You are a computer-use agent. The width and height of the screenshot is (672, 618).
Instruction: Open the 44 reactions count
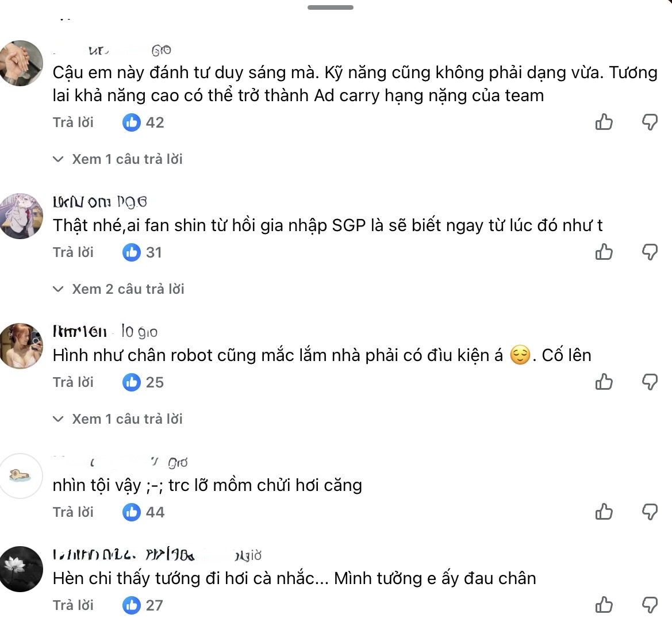point(143,511)
